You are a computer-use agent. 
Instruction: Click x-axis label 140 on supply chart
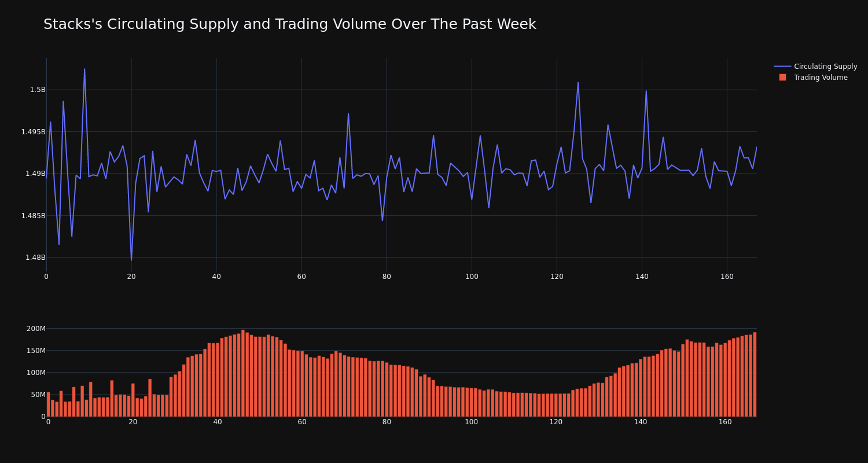pos(642,277)
